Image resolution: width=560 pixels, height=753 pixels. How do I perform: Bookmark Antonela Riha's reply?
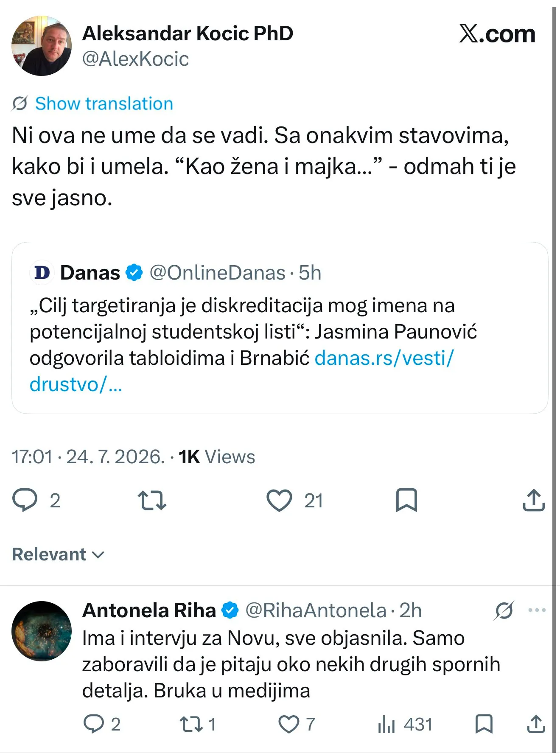(x=484, y=724)
